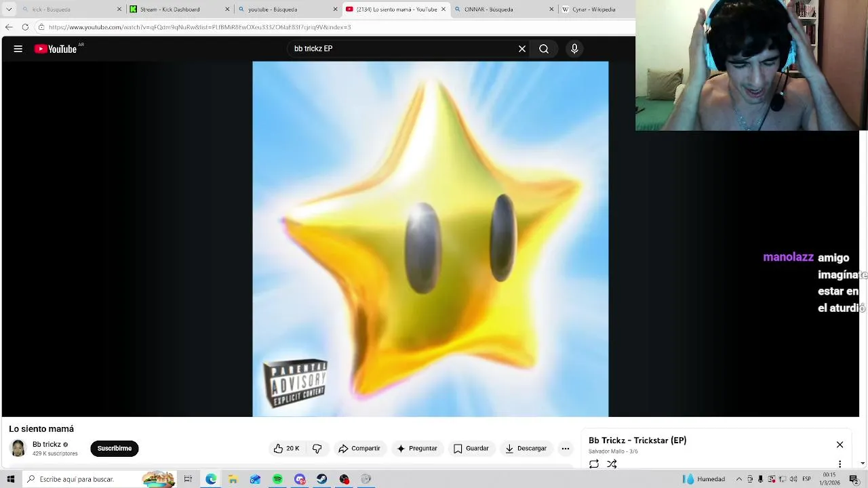868x488 pixels.
Task: Switch to Stream - Kick Dashboard tab
Action: click(x=180, y=9)
